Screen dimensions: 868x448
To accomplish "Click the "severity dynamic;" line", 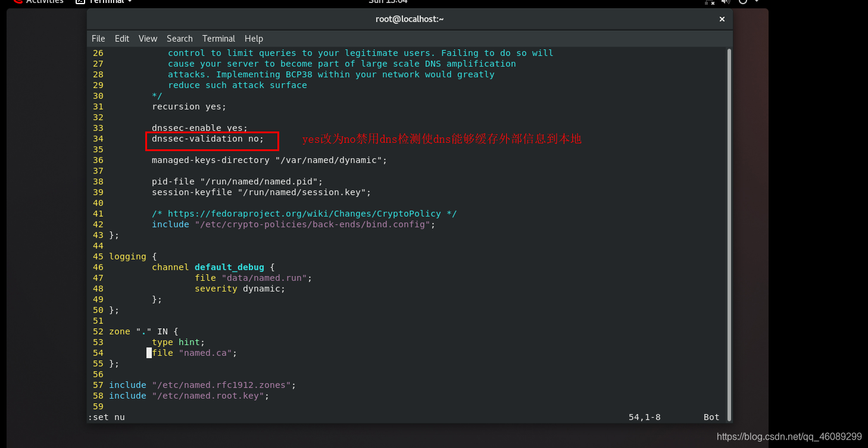I will click(x=240, y=289).
